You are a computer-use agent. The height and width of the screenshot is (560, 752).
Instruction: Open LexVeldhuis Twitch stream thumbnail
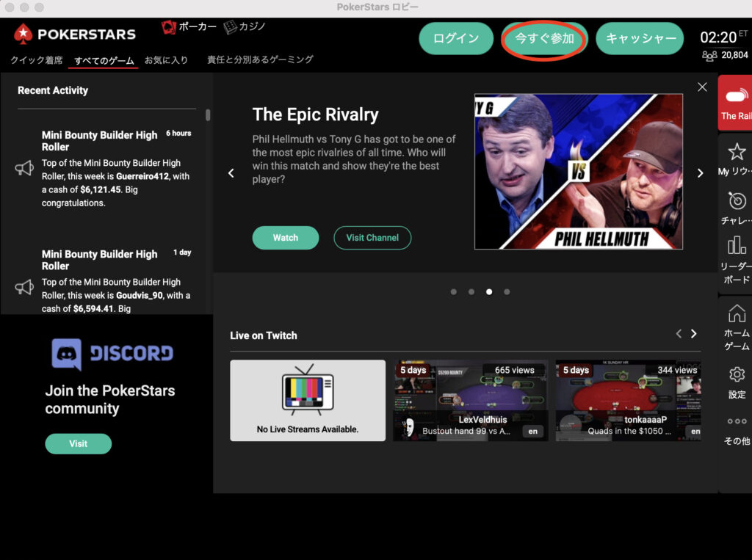pos(470,400)
